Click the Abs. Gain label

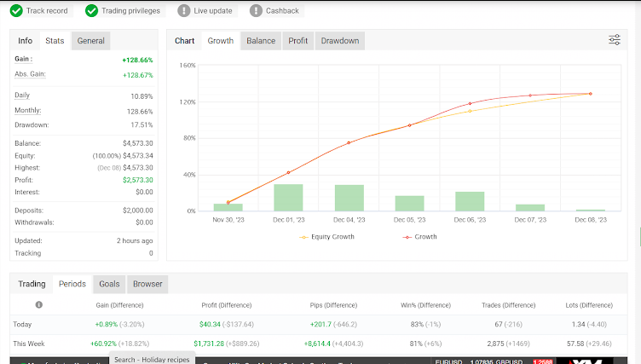click(30, 74)
